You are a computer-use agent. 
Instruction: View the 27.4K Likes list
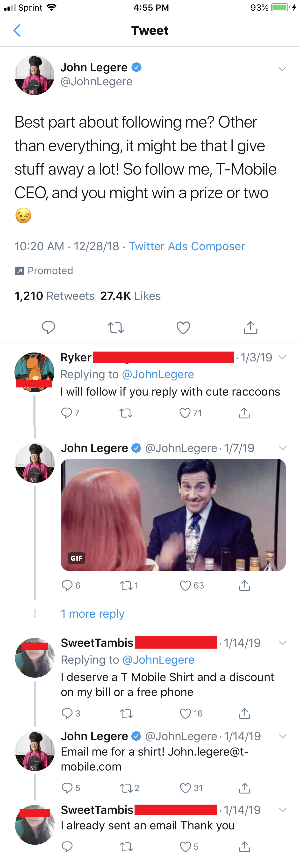tap(131, 296)
